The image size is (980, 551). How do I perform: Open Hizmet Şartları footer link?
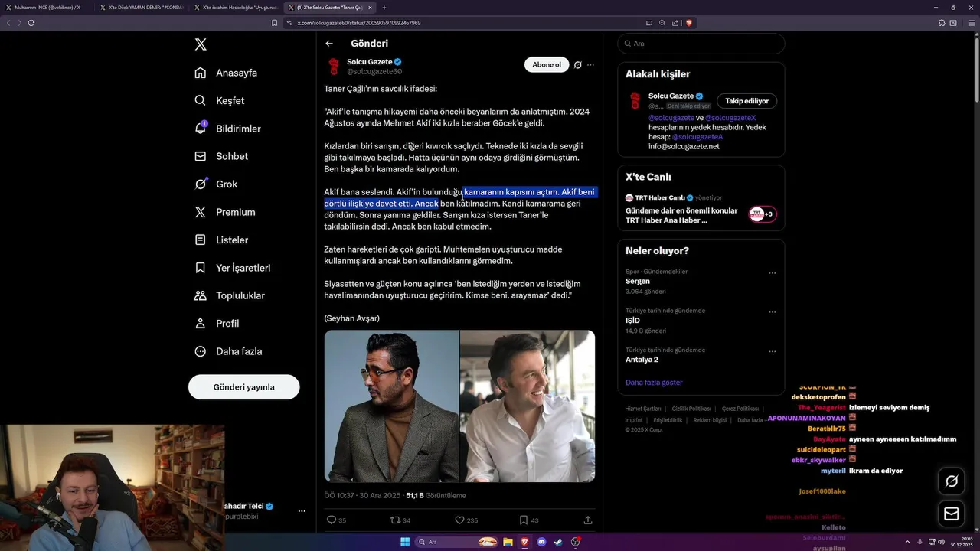643,409
